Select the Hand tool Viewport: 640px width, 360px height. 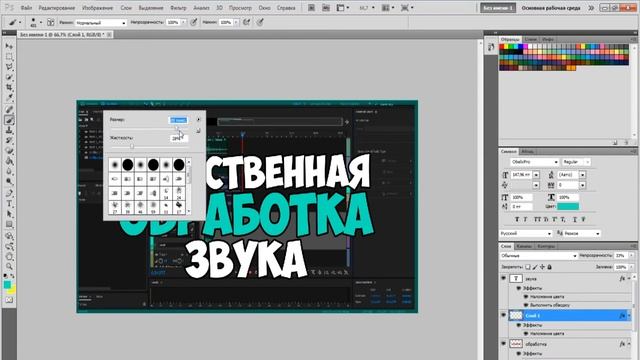(9, 256)
